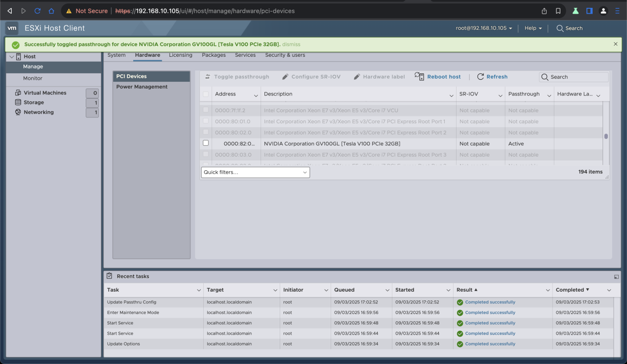The width and height of the screenshot is (627, 364).
Task: Dismiss the success notification link
Action: click(291, 45)
